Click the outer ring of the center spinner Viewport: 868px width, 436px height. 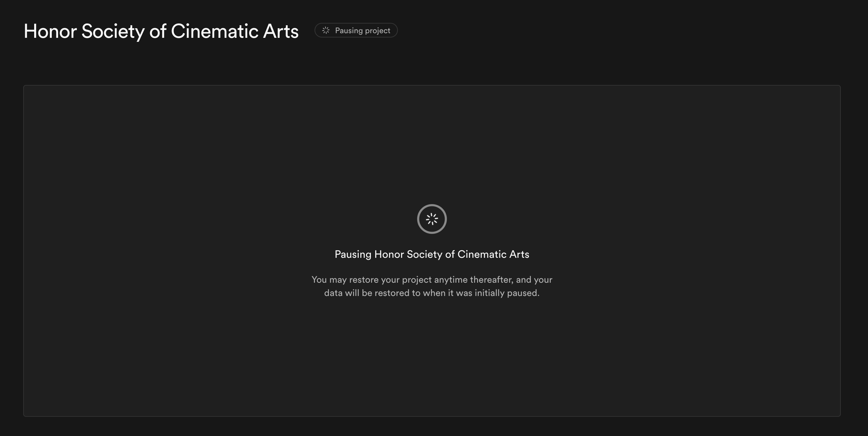pyautogui.click(x=418, y=219)
